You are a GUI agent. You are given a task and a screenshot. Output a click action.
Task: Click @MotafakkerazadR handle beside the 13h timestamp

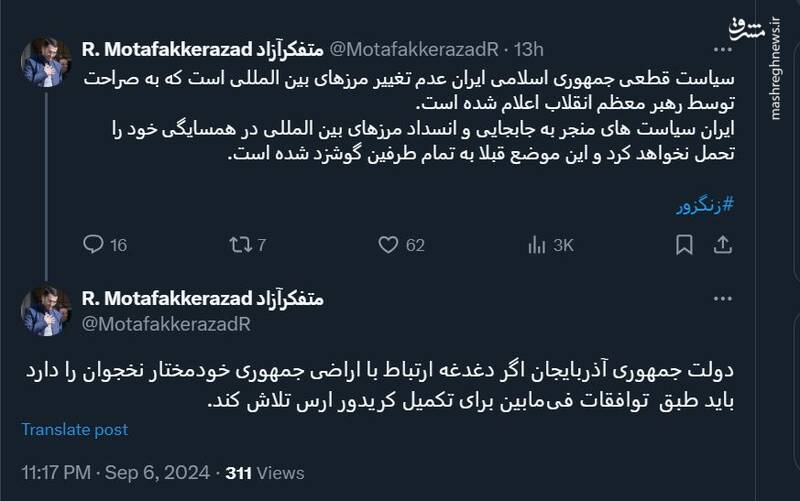click(x=413, y=48)
